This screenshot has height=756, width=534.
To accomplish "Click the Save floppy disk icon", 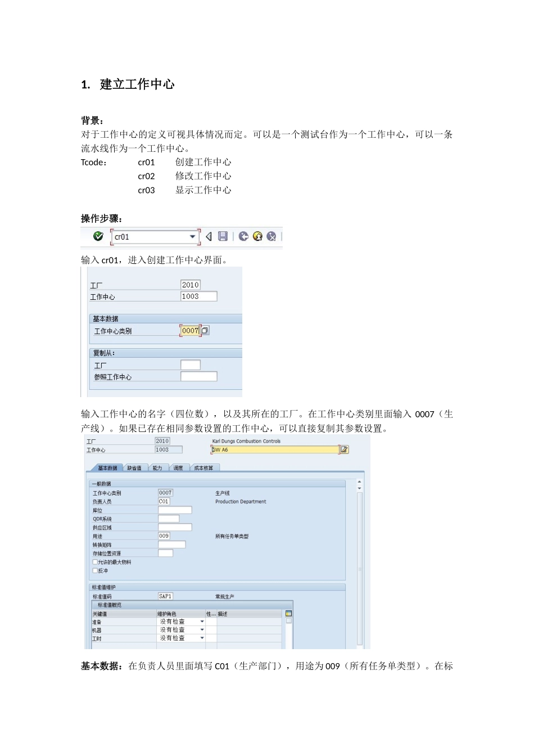I will coord(223,236).
